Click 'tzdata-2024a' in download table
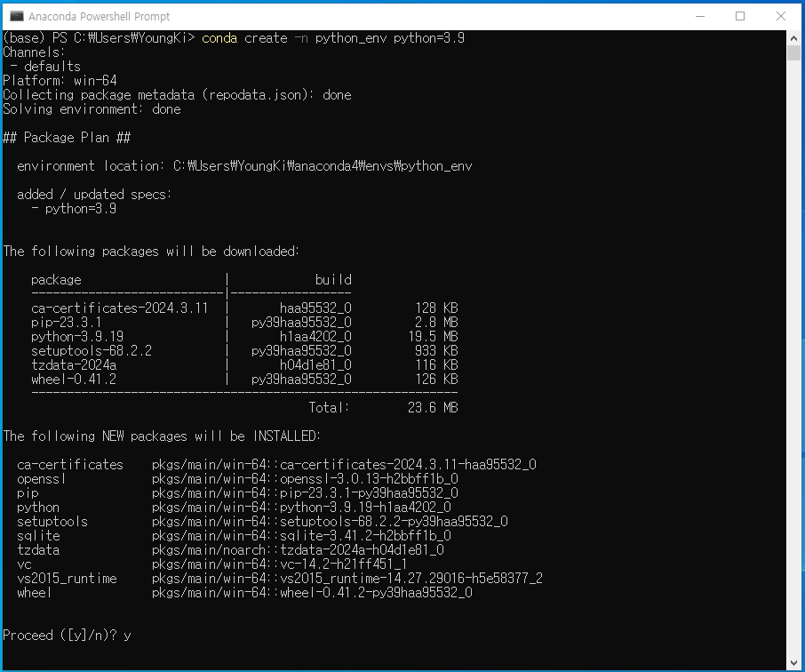The image size is (805, 672). click(x=74, y=365)
